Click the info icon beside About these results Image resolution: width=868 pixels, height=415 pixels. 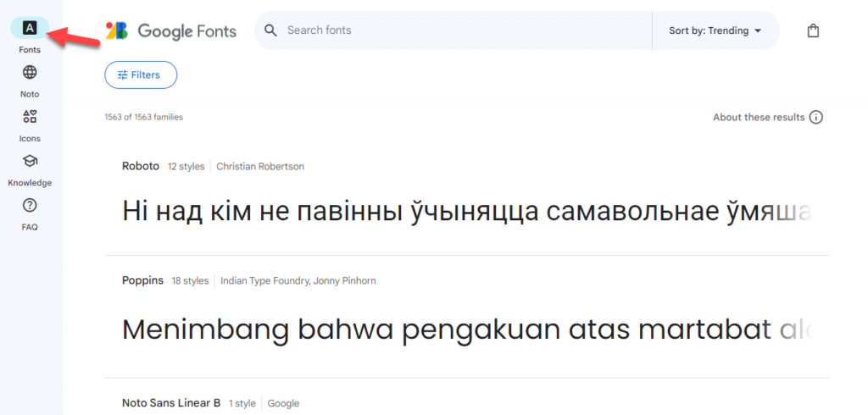click(816, 117)
